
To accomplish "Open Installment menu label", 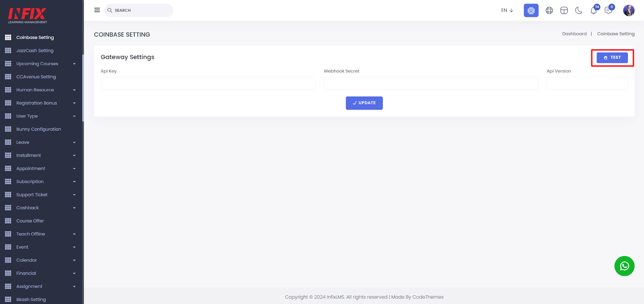I will pyautogui.click(x=29, y=155).
